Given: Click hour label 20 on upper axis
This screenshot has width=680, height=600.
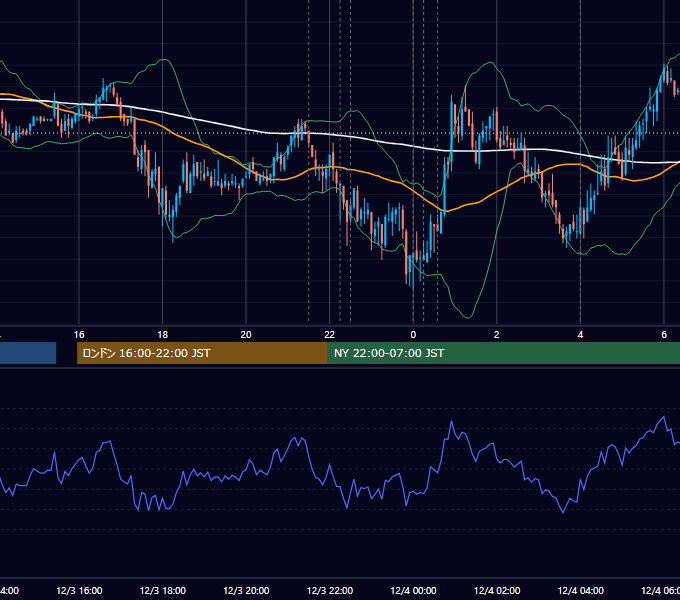Looking at the screenshot, I should pyautogui.click(x=246, y=335).
